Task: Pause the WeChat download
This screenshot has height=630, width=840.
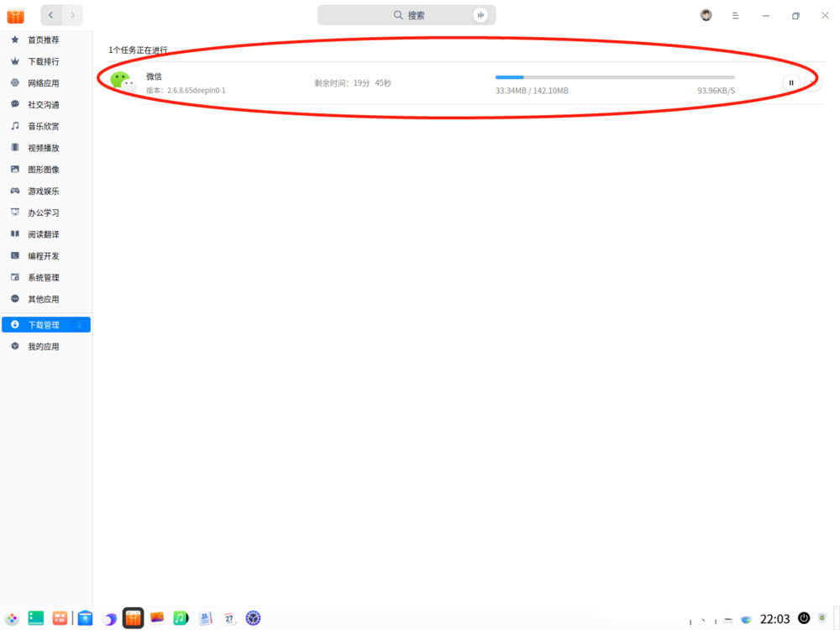Action: coord(790,82)
